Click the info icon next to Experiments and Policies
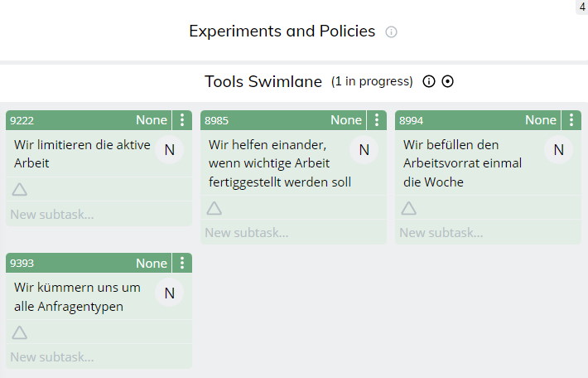 pyautogui.click(x=391, y=31)
